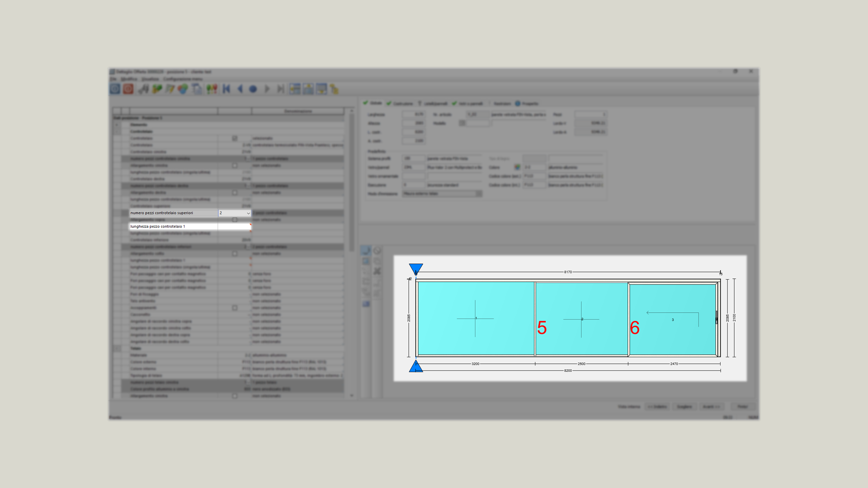Go to previous position with the left arrow
The width and height of the screenshot is (868, 488).
[240, 89]
